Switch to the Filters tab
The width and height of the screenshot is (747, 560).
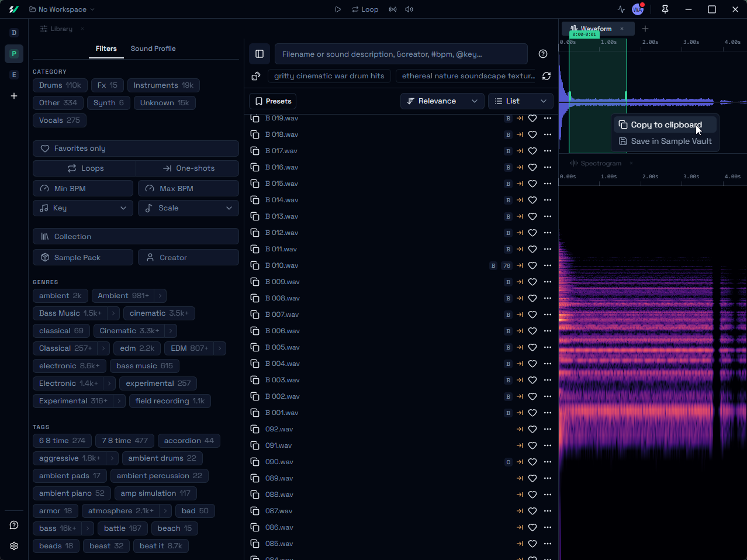[x=106, y=49]
